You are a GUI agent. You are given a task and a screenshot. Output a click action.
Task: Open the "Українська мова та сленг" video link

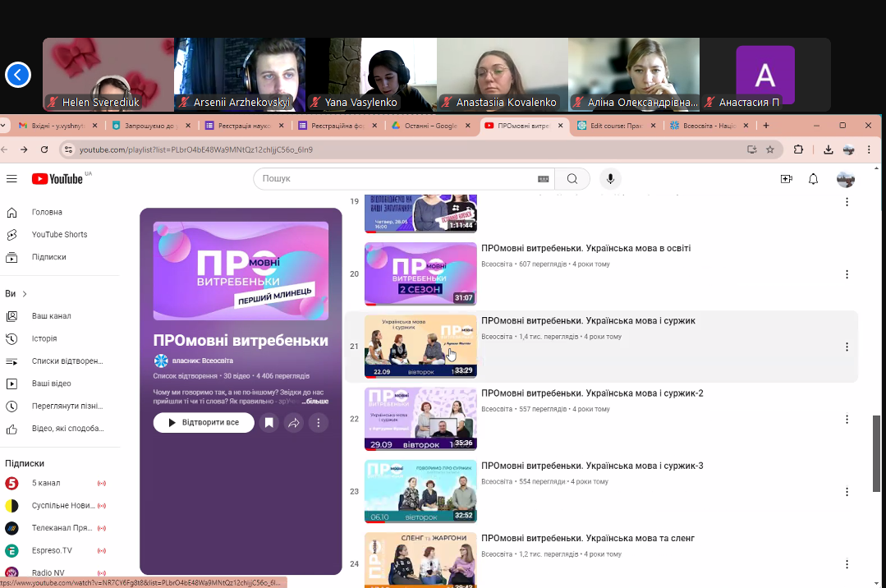pos(587,538)
